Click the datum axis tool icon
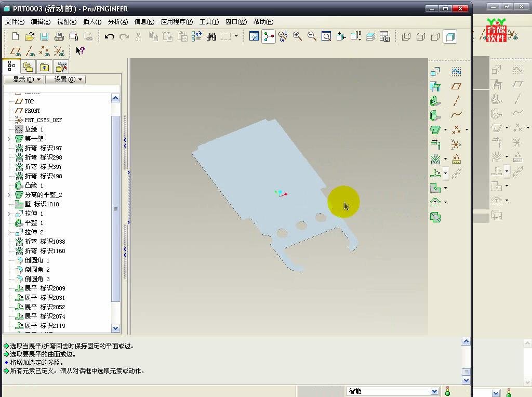Screen dimensions: 532x397 click(456, 101)
